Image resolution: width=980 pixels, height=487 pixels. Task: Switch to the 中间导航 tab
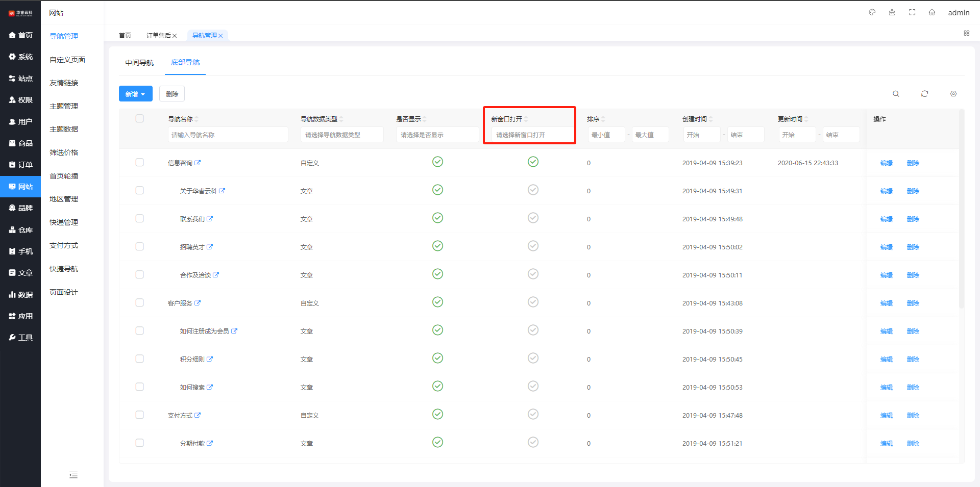[139, 63]
